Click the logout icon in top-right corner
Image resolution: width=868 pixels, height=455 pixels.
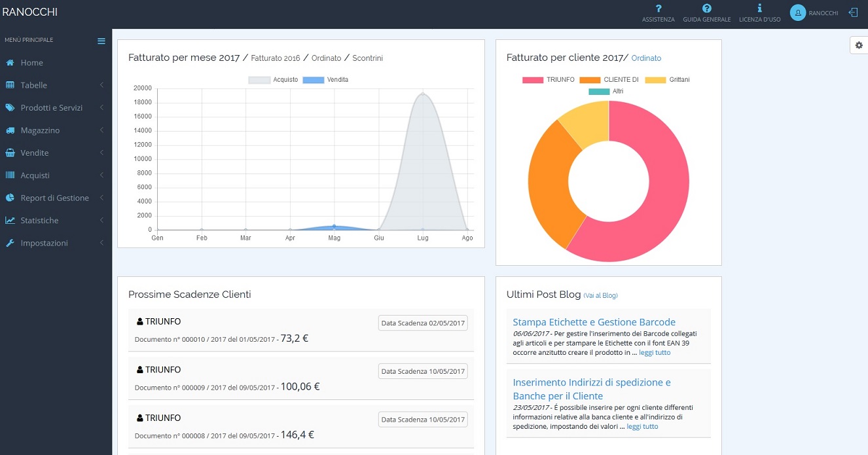tap(853, 12)
